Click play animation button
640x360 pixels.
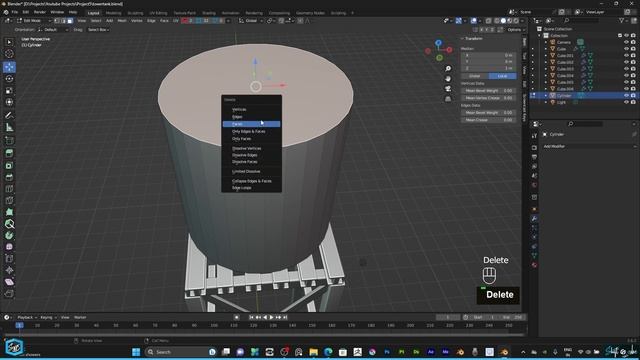pos(271,317)
